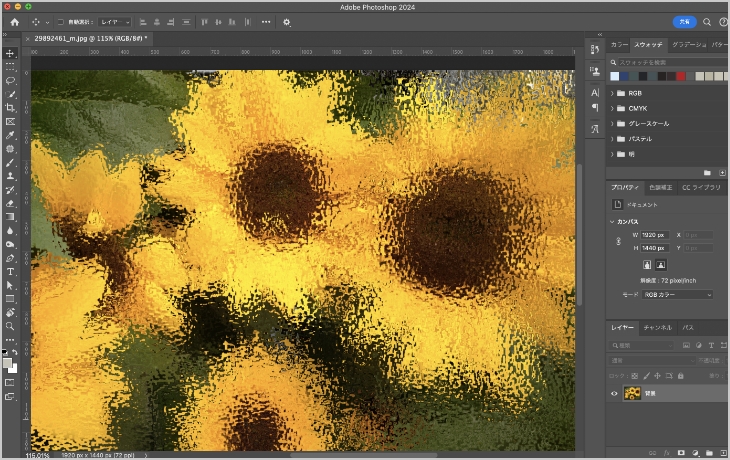This screenshot has height=460, width=730.
Task: Open the layer filter kind dropdown
Action: tap(642, 345)
